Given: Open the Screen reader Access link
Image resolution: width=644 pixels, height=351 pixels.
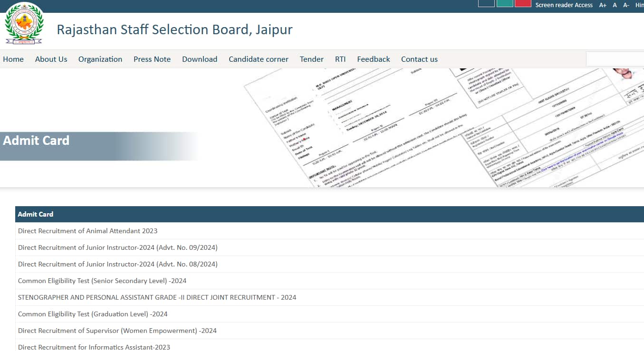Looking at the screenshot, I should pyautogui.click(x=564, y=5).
